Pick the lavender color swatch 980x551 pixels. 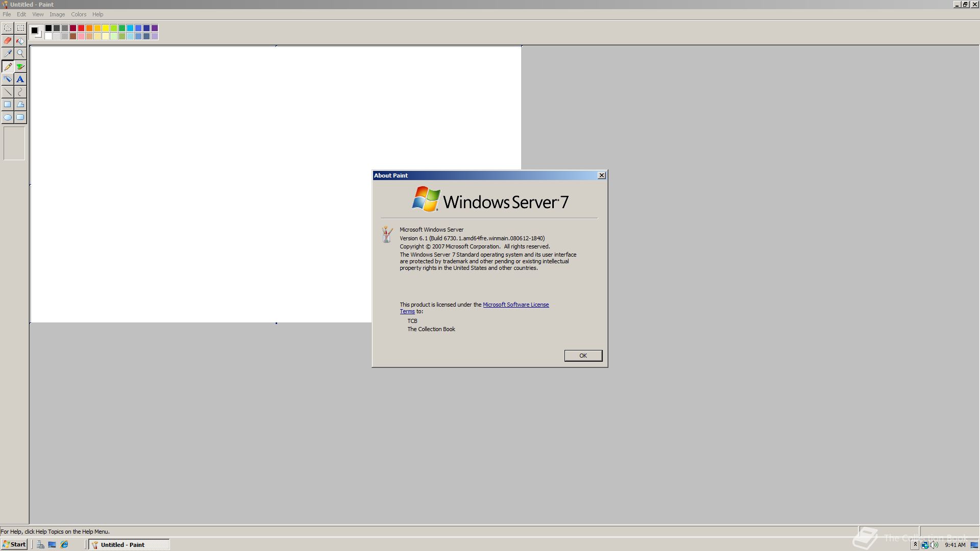pyautogui.click(x=155, y=36)
